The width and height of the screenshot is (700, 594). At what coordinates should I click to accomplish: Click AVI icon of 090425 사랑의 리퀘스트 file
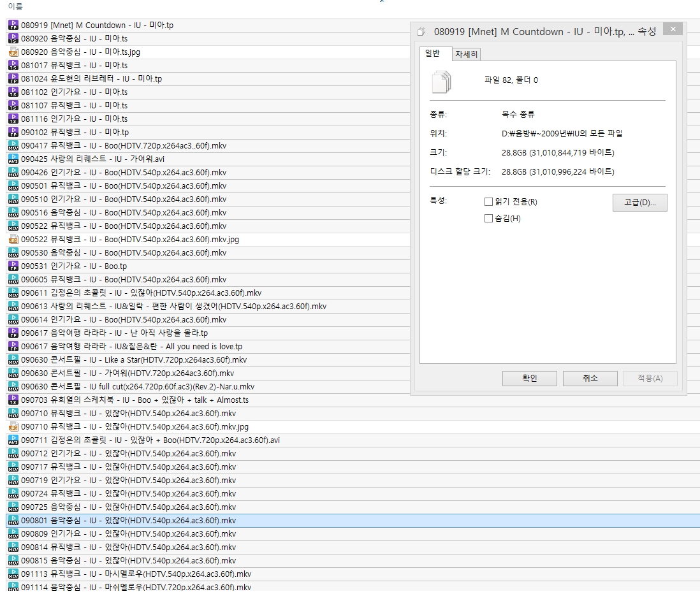pyautogui.click(x=13, y=159)
